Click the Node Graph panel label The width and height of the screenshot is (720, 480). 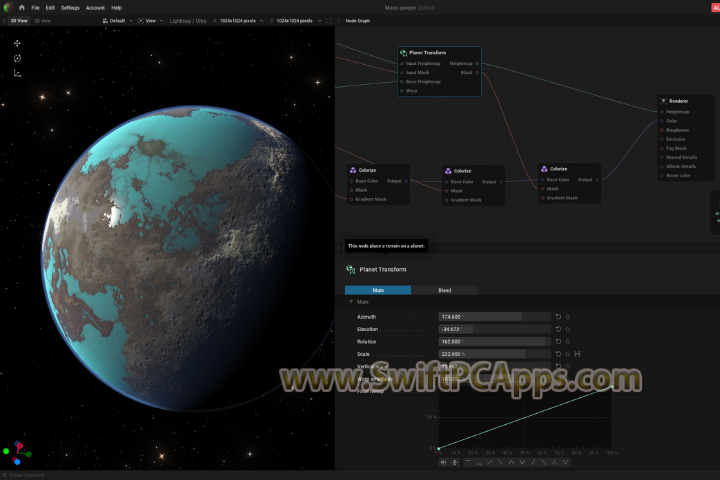tap(358, 21)
